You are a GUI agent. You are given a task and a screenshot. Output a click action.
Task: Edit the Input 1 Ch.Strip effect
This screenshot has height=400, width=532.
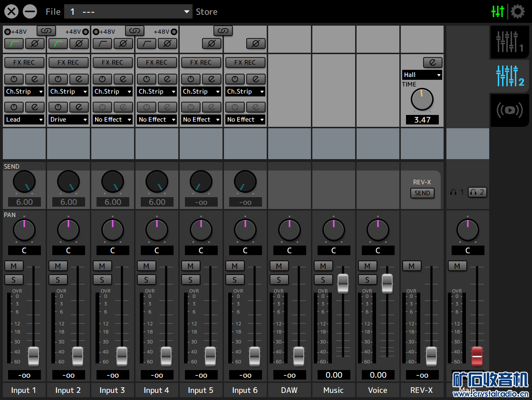(35, 79)
